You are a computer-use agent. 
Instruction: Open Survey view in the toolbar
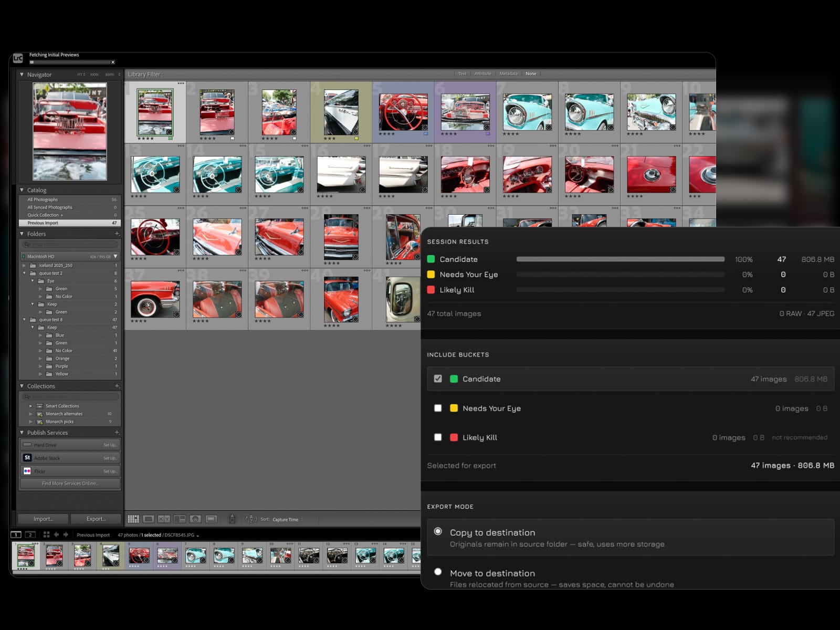(180, 519)
